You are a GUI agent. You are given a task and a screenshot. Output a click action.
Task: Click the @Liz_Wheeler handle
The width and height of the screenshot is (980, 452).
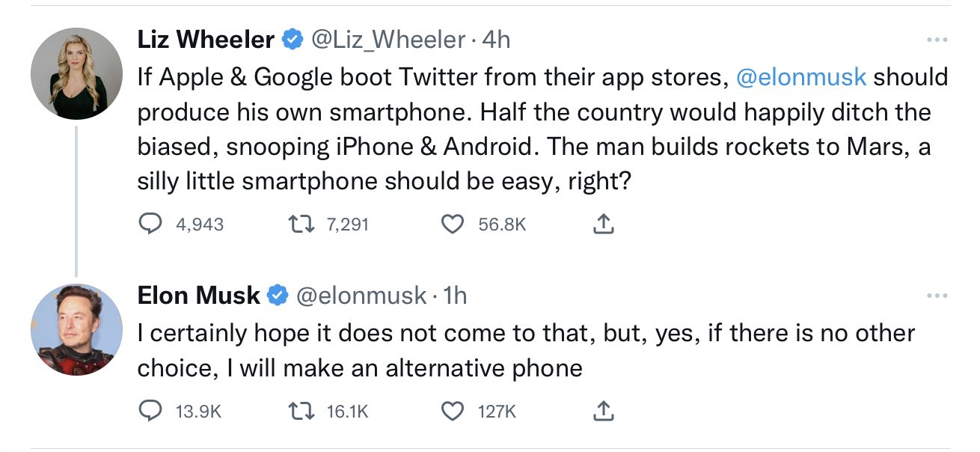point(388,40)
